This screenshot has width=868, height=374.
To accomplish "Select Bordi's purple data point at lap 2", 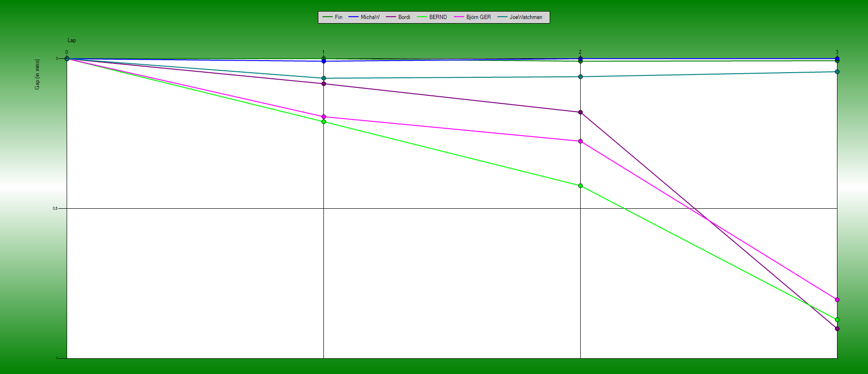I will [580, 112].
